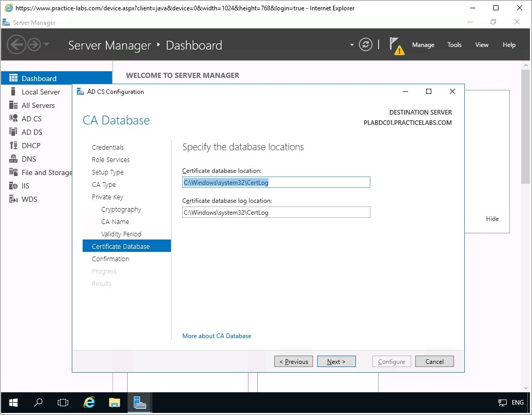The width and height of the screenshot is (532, 415).
Task: Click the Dashboard breadcrumb title
Action: pyautogui.click(x=194, y=45)
